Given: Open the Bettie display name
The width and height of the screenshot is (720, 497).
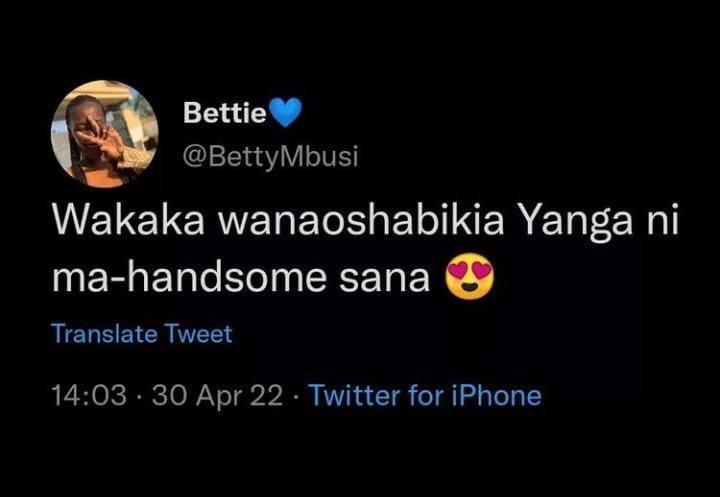Looking at the screenshot, I should (225, 113).
